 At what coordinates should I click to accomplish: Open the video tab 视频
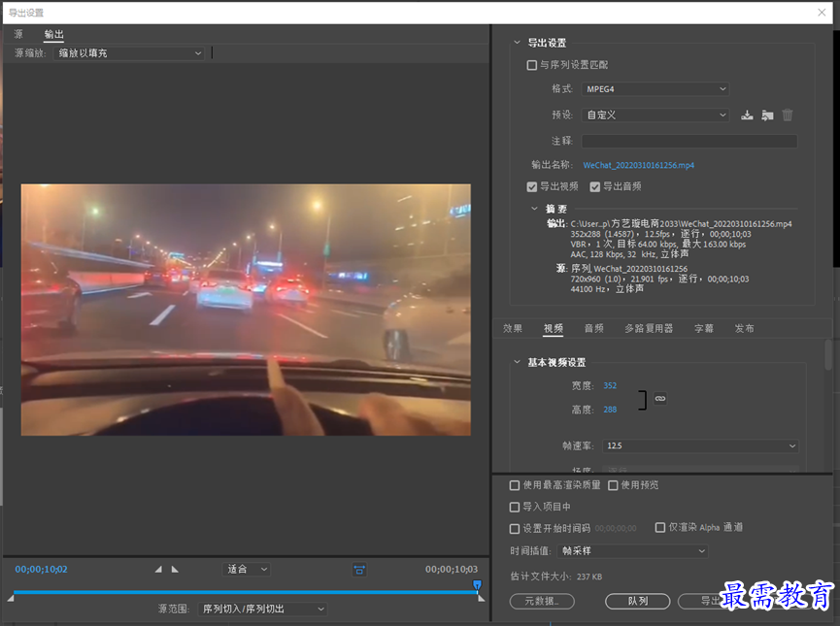(554, 328)
